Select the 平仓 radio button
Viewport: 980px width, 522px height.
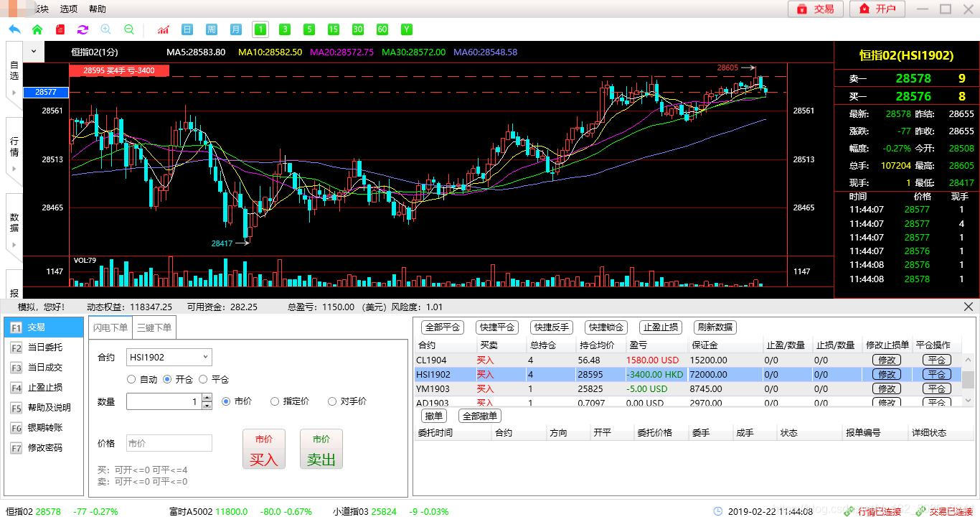[203, 379]
